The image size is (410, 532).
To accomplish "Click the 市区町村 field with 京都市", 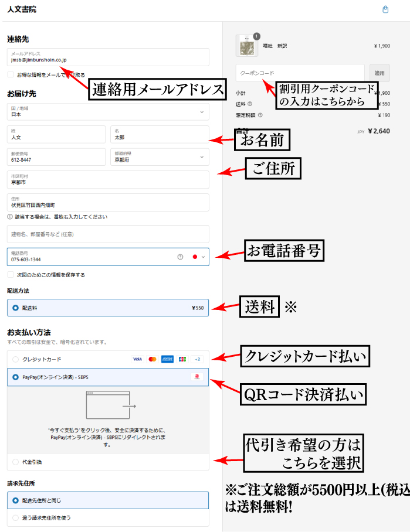I will 108,179.
